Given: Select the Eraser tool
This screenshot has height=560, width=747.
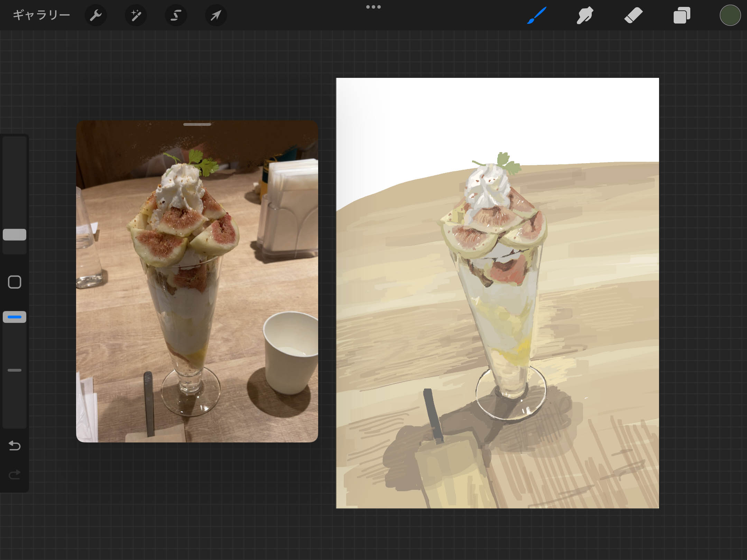Looking at the screenshot, I should [633, 15].
